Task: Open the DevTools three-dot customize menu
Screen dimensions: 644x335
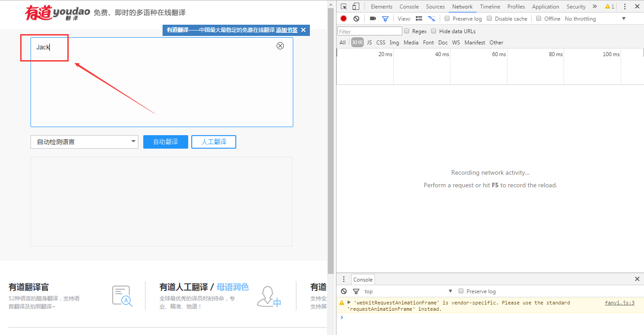Action: [625, 6]
